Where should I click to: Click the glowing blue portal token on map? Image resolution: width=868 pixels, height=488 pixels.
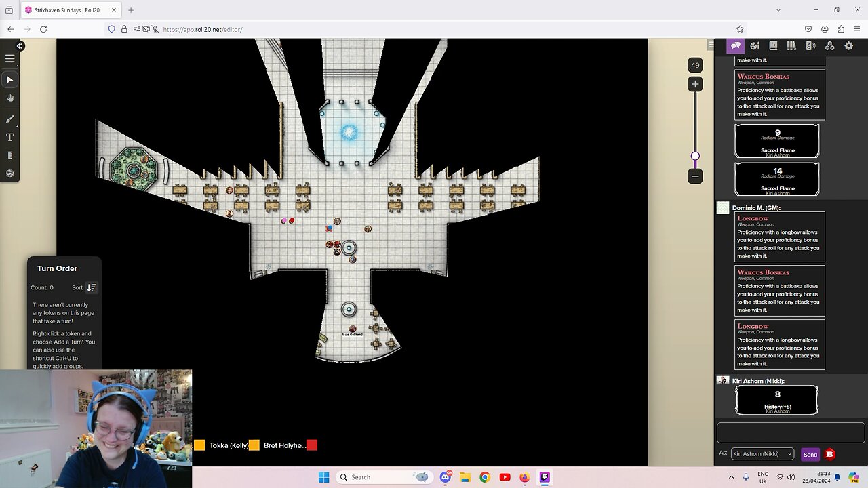pos(349,132)
